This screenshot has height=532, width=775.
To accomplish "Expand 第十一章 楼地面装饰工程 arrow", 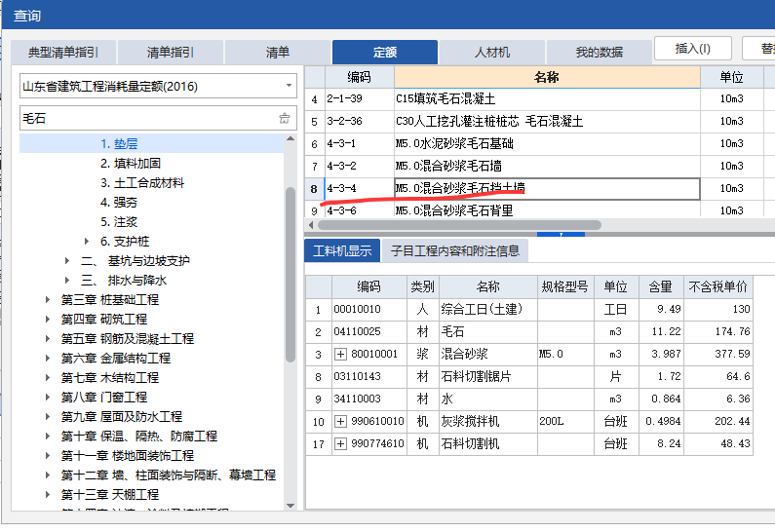I will pos(48,455).
